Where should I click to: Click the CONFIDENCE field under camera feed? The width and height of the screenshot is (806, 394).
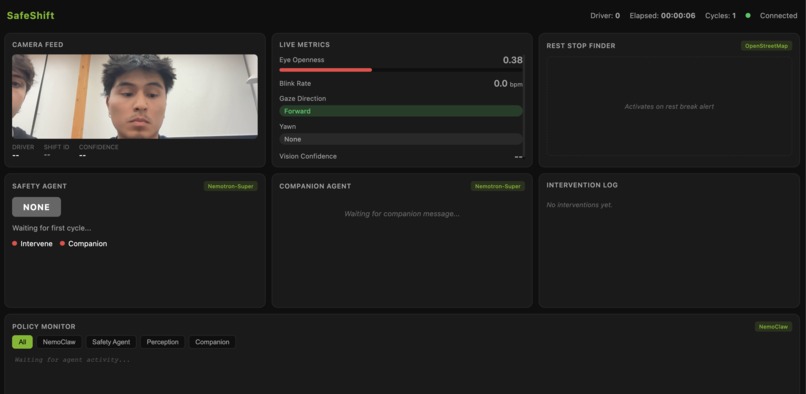point(98,151)
